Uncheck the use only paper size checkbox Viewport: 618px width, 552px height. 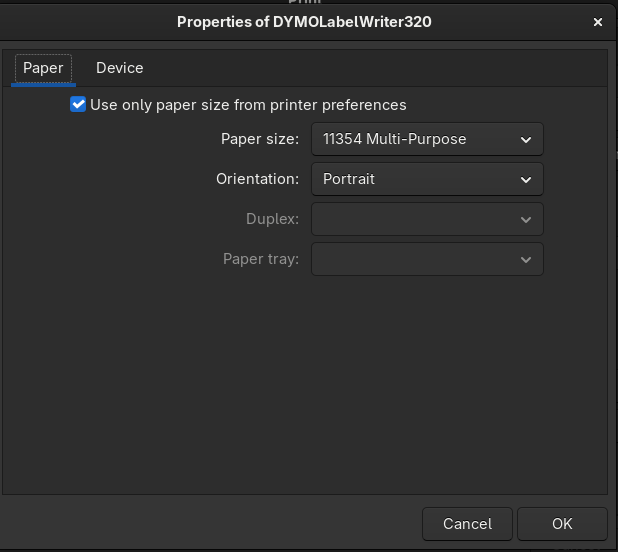click(x=78, y=104)
